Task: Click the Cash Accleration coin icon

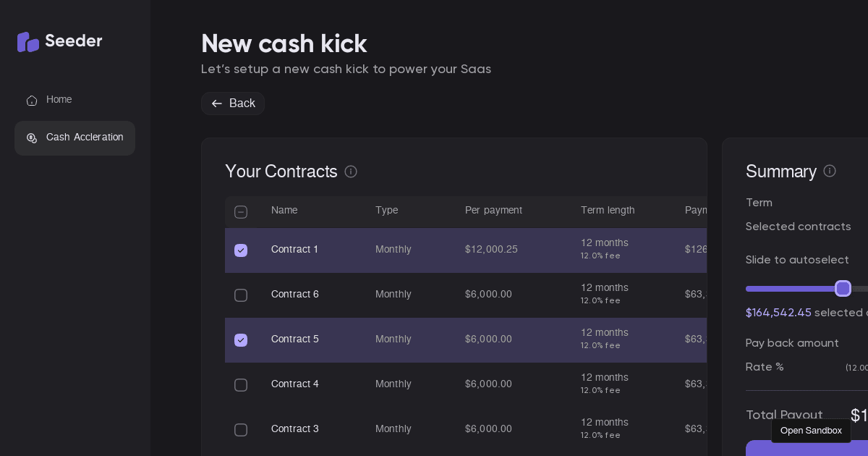Action: [x=32, y=138]
